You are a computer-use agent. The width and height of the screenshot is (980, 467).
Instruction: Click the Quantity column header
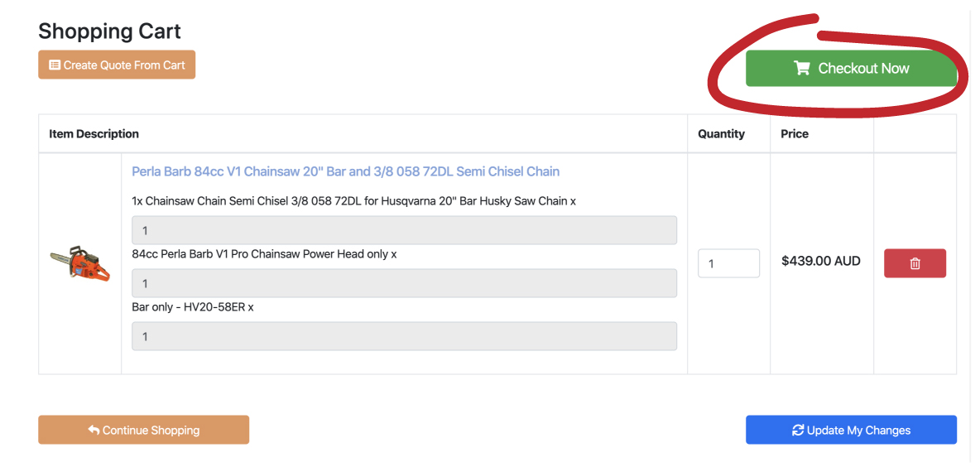pyautogui.click(x=721, y=134)
